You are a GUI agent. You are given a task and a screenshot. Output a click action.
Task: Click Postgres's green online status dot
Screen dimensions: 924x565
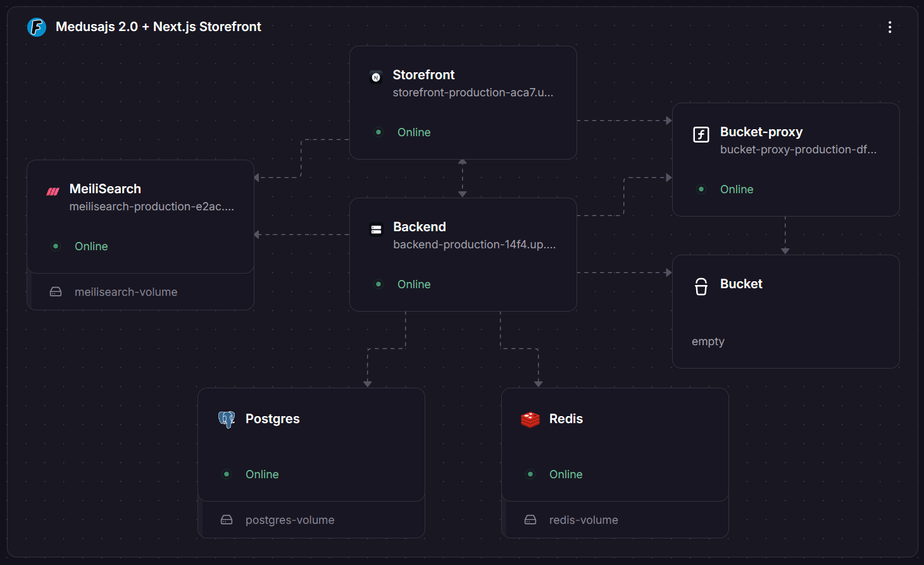[x=227, y=474]
